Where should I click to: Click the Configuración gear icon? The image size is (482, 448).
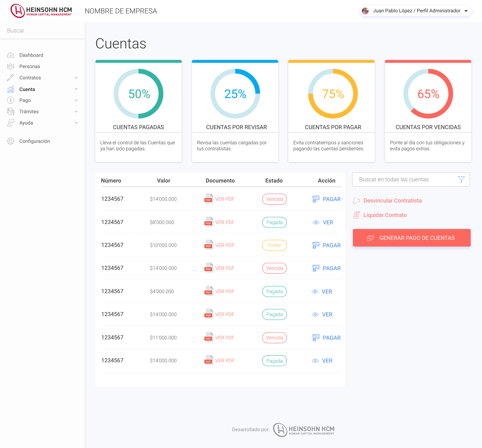(x=10, y=141)
